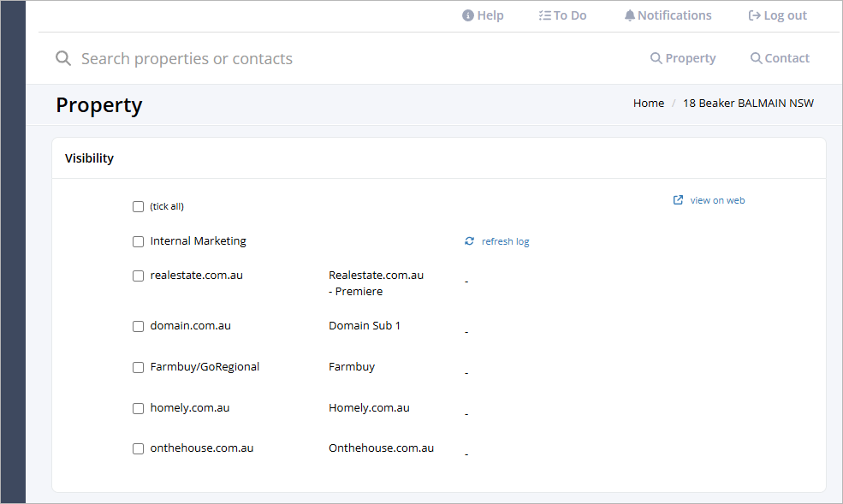This screenshot has width=843, height=504.
Task: Enable the Internal Marketing checkbox
Action: pyautogui.click(x=138, y=242)
